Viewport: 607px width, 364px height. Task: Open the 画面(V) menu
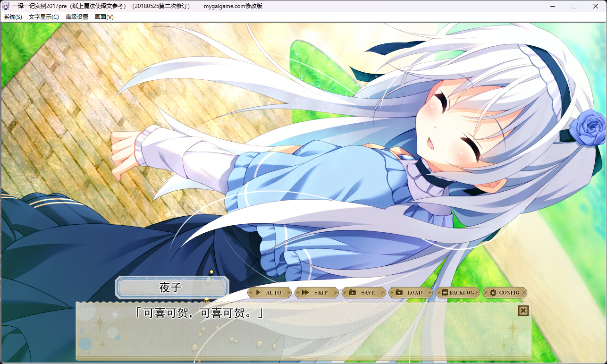[104, 17]
